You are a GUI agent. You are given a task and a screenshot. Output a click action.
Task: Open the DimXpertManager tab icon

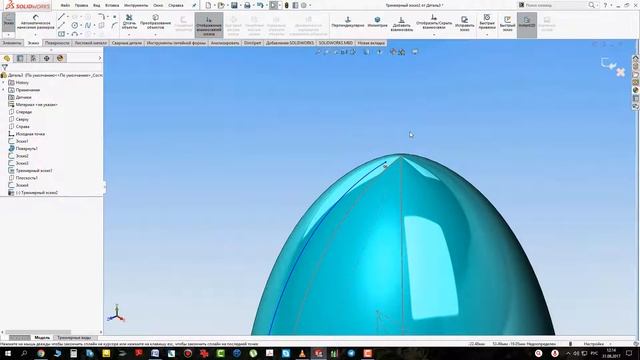coord(47,58)
